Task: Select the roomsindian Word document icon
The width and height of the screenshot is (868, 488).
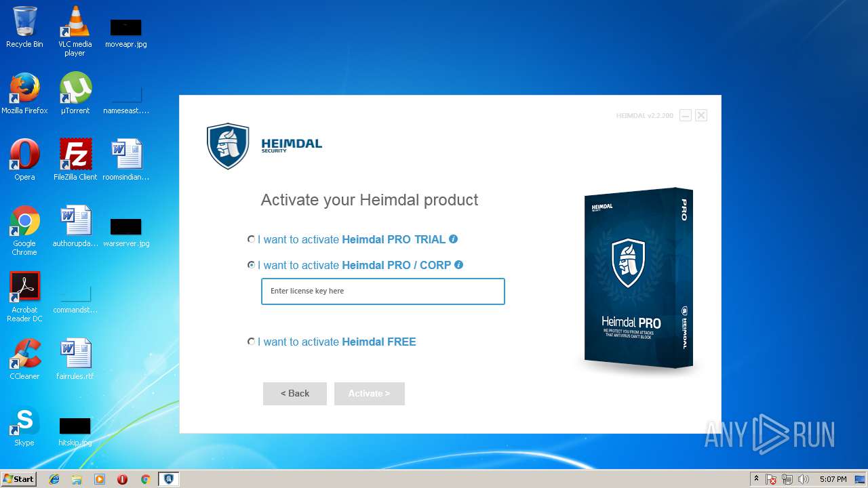Action: point(125,160)
